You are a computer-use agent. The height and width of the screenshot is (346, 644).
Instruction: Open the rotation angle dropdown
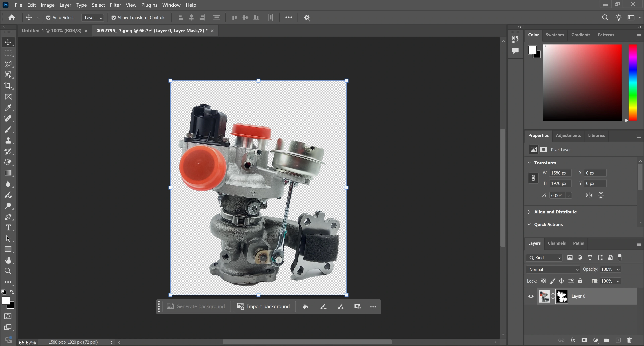(x=569, y=196)
